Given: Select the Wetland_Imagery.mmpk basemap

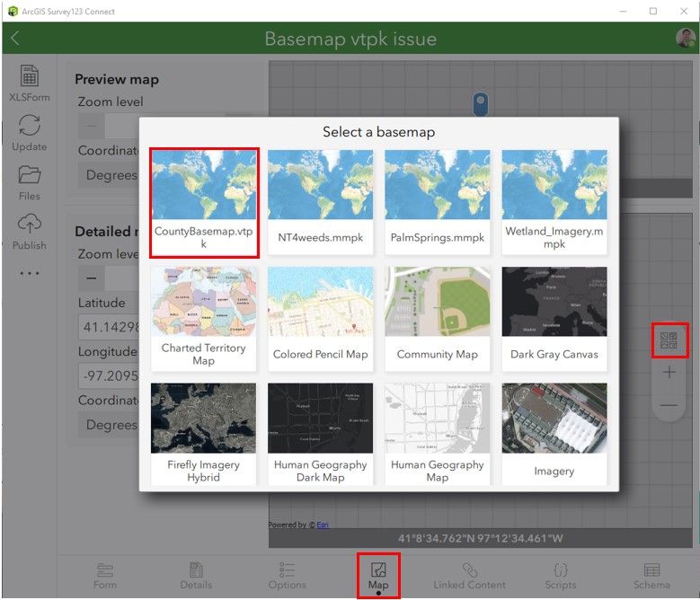Looking at the screenshot, I should pyautogui.click(x=554, y=202).
